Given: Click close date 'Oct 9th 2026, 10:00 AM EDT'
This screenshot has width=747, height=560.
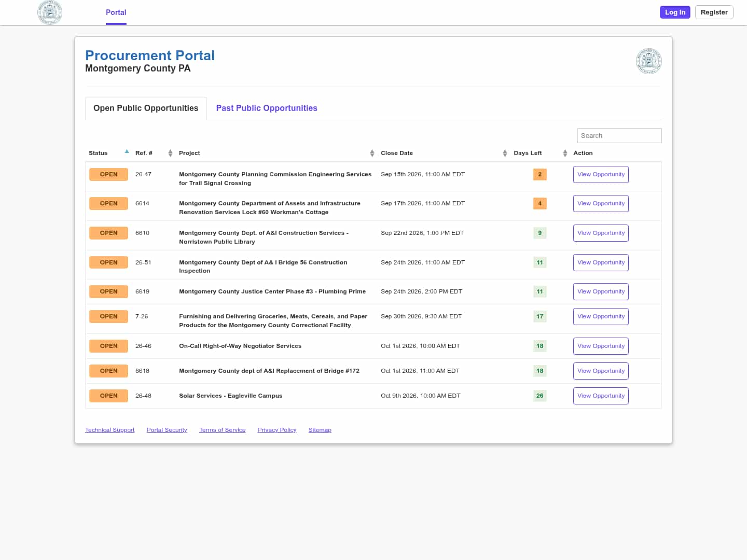Looking at the screenshot, I should [x=421, y=396].
